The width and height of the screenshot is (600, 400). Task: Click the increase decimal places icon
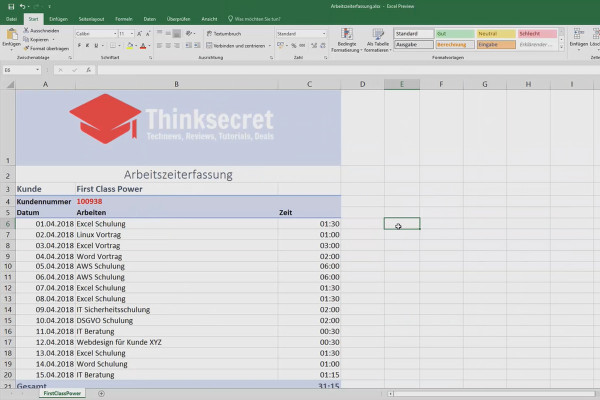(x=314, y=46)
